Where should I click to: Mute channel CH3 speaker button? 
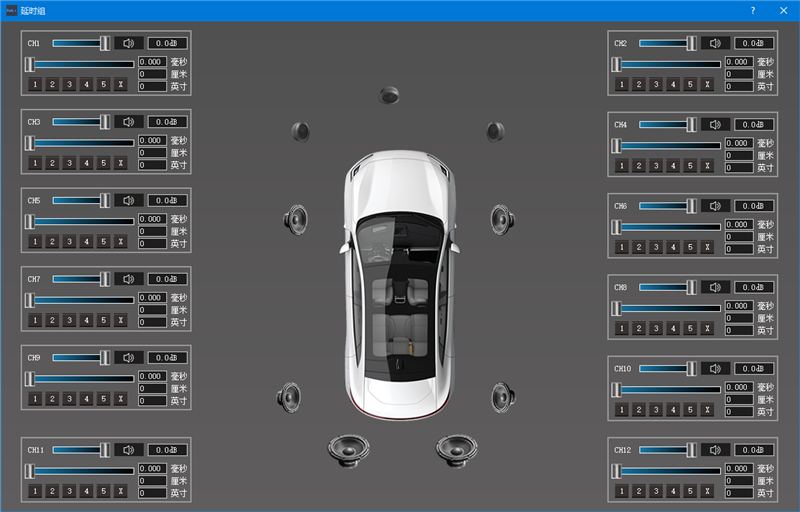tap(129, 122)
